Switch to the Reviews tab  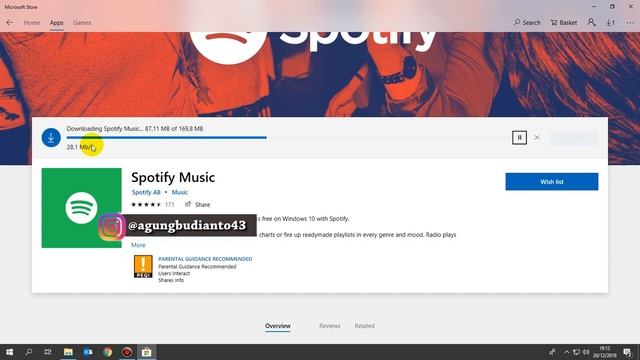[329, 326]
